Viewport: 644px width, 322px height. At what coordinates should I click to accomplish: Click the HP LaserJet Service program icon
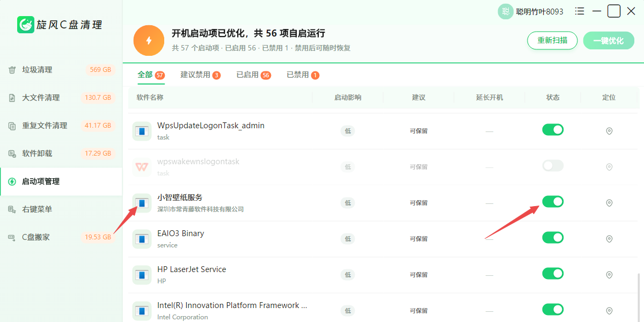[142, 275]
